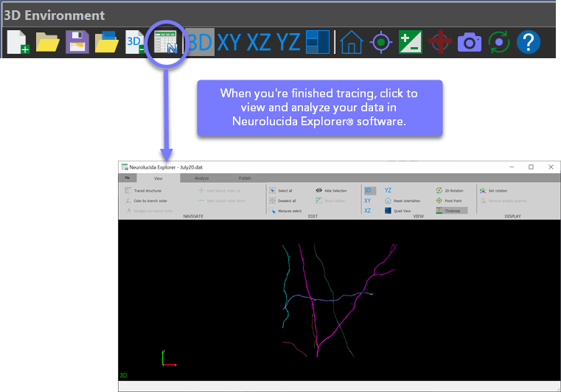Switch to 3D view in the top toolbar
Screen dimensions: 561x392
coord(200,42)
